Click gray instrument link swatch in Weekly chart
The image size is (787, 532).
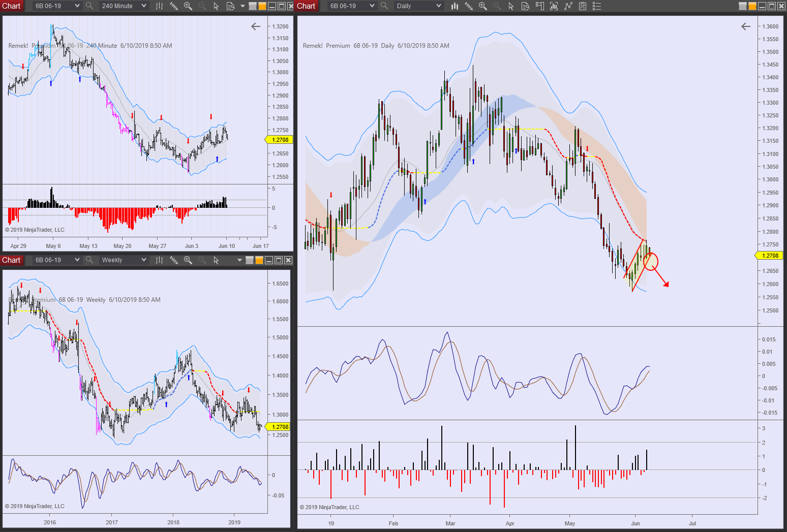[x=250, y=260]
